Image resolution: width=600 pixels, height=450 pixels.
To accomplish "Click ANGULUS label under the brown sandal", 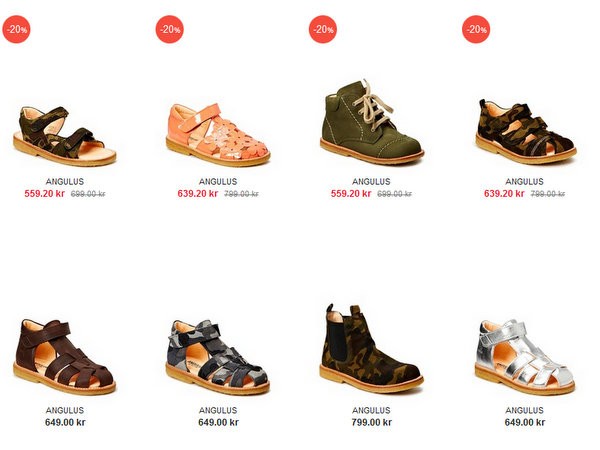I will point(65,410).
